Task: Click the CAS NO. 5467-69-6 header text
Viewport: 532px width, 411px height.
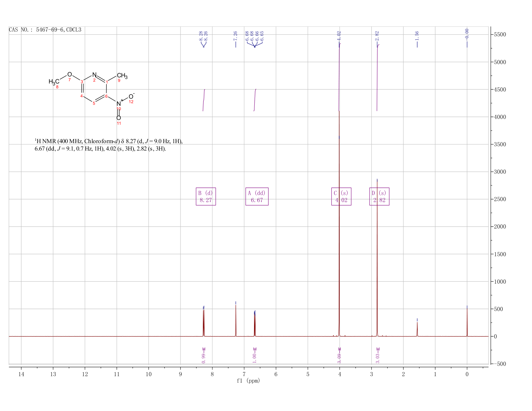Action: point(45,30)
